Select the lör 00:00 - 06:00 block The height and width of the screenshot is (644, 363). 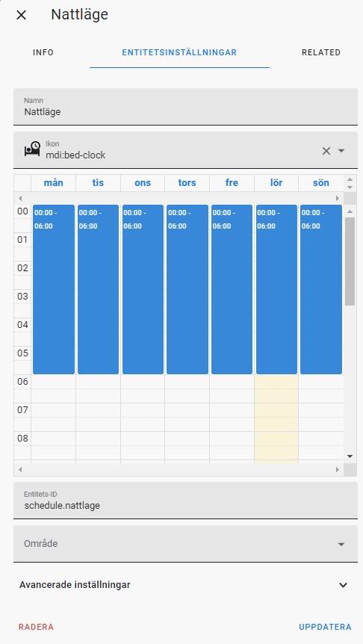[x=276, y=290]
